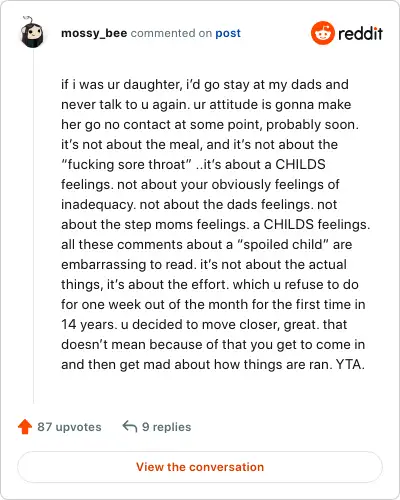Click the "14 years" text in comment
Image resolution: width=400 pixels, height=500 pixels.
click(x=88, y=325)
